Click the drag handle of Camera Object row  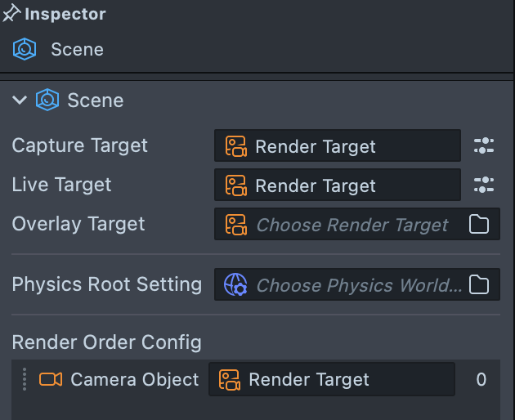click(25, 379)
